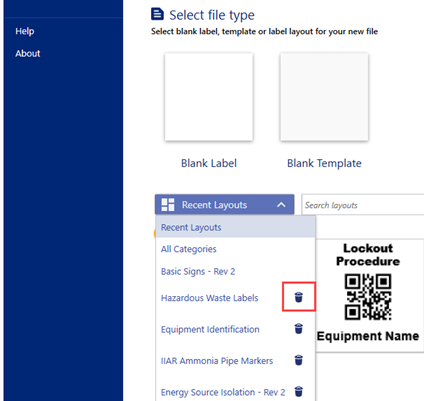
Task: Open the Lockout Procedure layout preview
Action: point(370,295)
